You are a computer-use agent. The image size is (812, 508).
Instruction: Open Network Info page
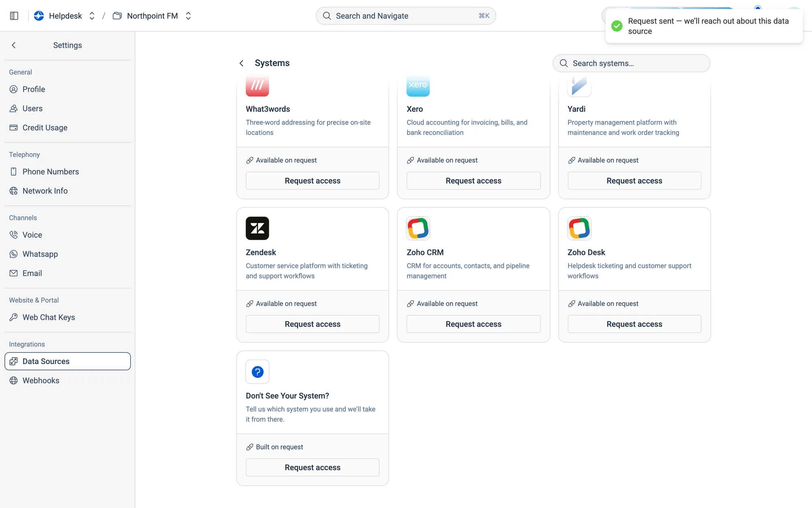pos(67,191)
